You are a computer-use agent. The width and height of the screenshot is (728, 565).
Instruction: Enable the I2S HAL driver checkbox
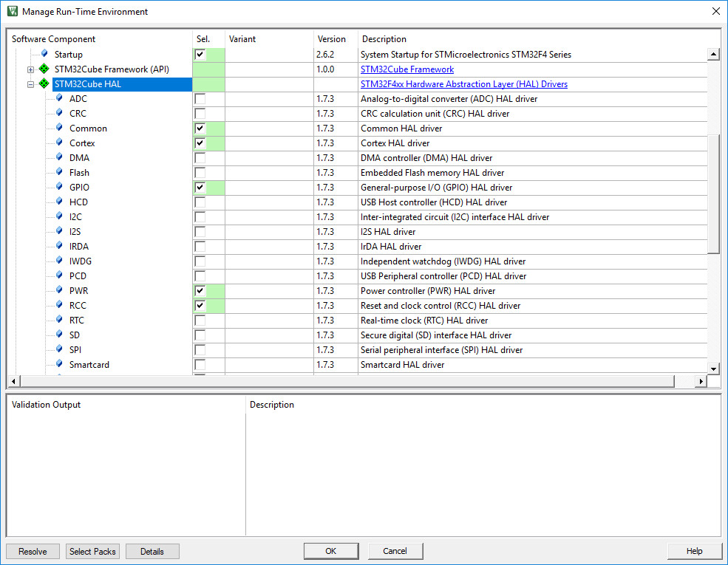point(200,232)
